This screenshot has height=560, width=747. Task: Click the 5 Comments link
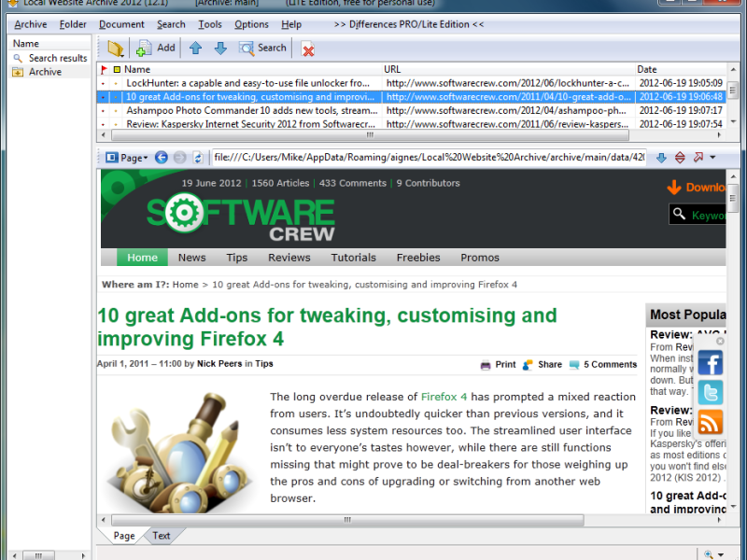pyautogui.click(x=611, y=364)
